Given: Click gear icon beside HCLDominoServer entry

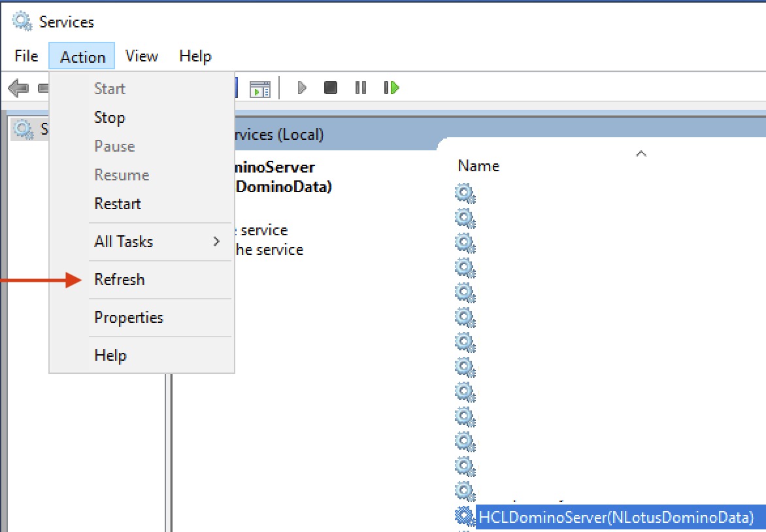Looking at the screenshot, I should click(465, 517).
